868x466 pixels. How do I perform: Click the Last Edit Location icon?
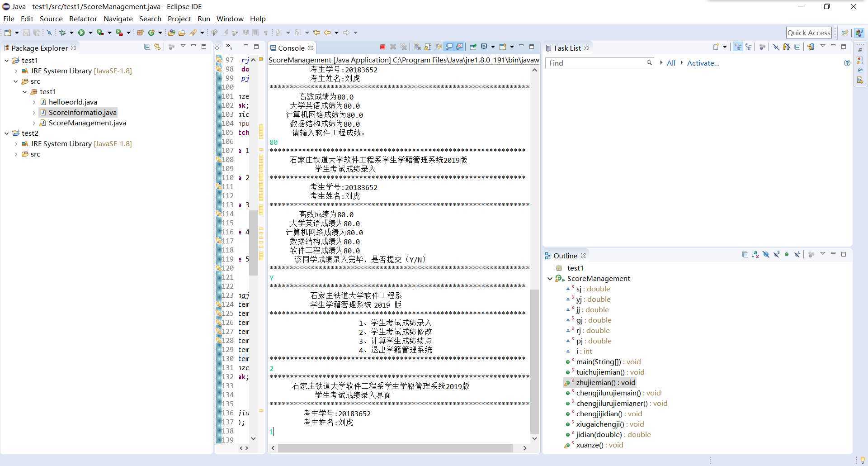(x=316, y=33)
